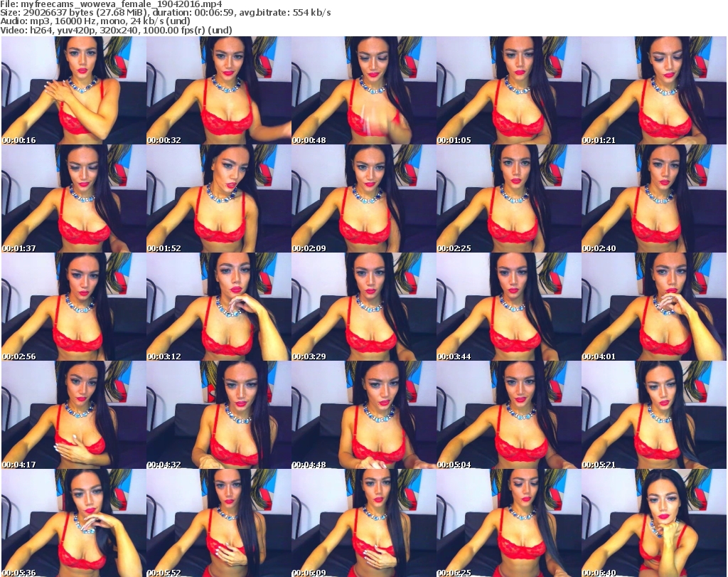Click the thumbnail stamped 00:06:40

pyautogui.click(x=654, y=523)
